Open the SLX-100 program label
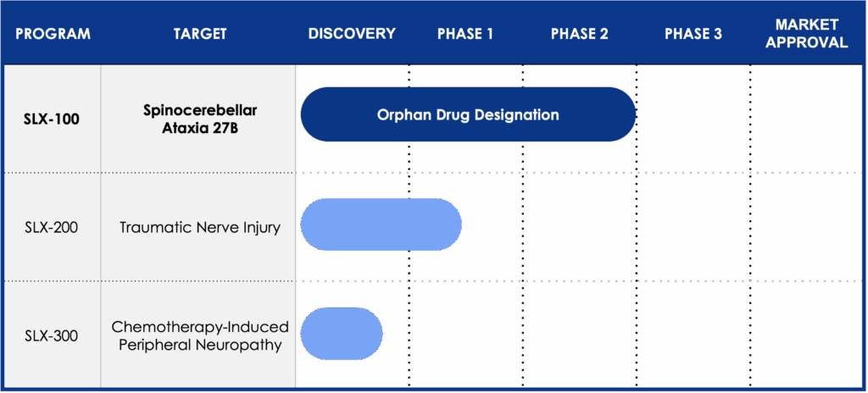 tap(52, 119)
